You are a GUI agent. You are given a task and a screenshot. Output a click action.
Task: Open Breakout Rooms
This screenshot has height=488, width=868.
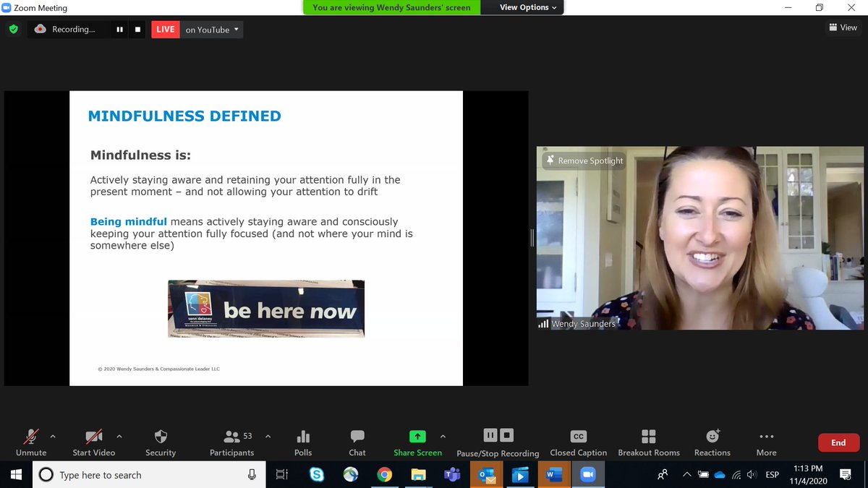point(649,442)
